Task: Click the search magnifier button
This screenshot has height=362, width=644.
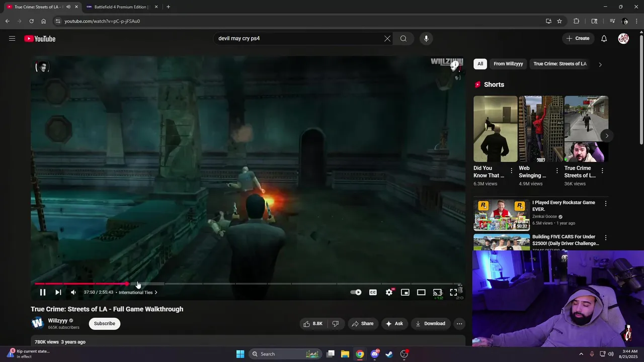Action: 404,38
